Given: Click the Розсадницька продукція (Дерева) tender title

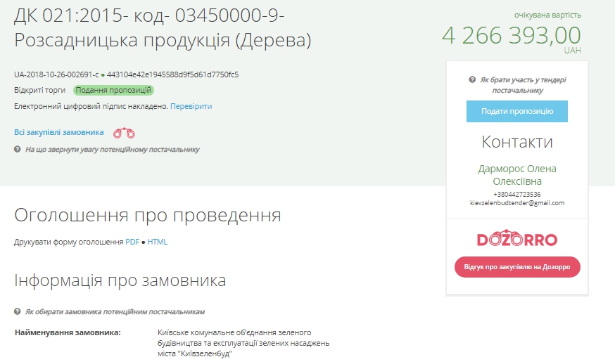Looking at the screenshot, I should tap(163, 39).
